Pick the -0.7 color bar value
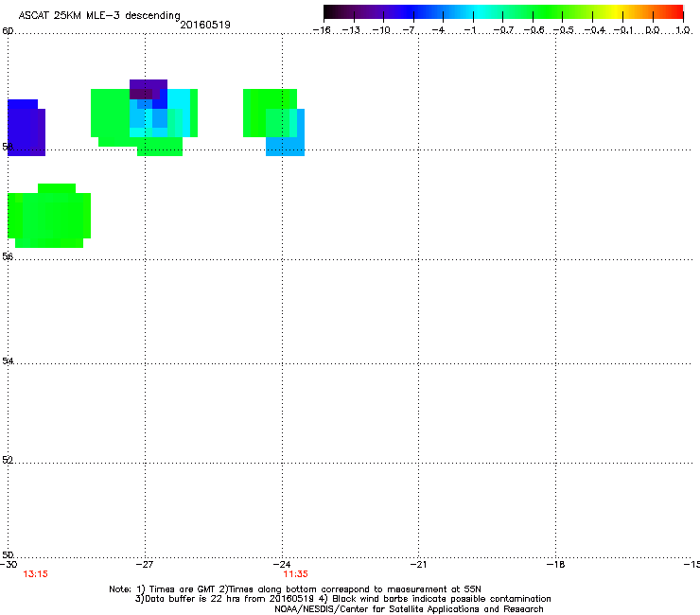 [503, 30]
